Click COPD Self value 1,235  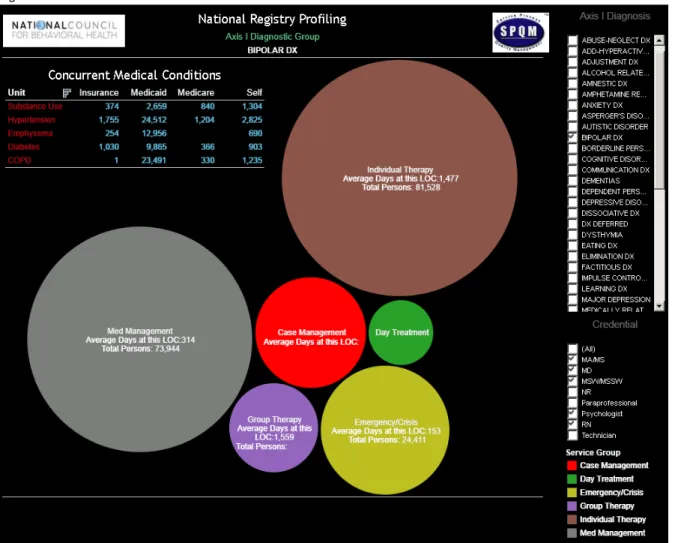point(252,160)
